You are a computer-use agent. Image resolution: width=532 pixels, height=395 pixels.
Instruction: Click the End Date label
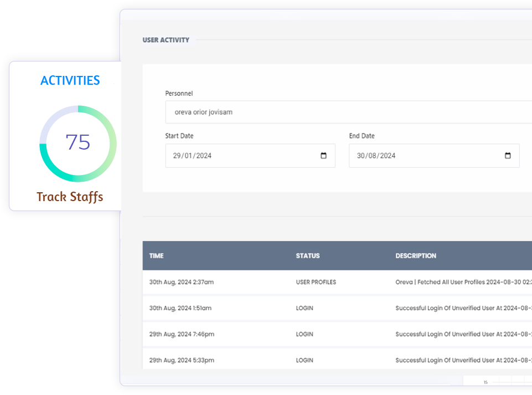click(x=361, y=136)
